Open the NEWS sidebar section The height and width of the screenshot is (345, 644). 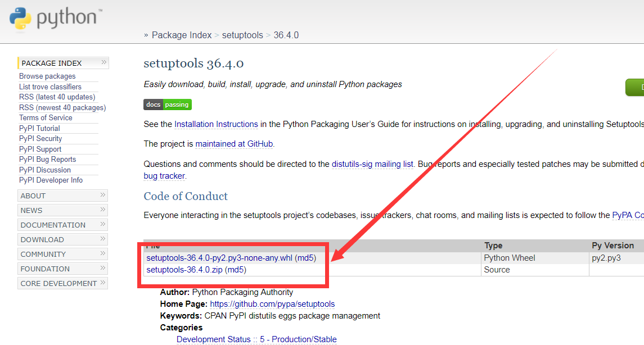click(62, 210)
